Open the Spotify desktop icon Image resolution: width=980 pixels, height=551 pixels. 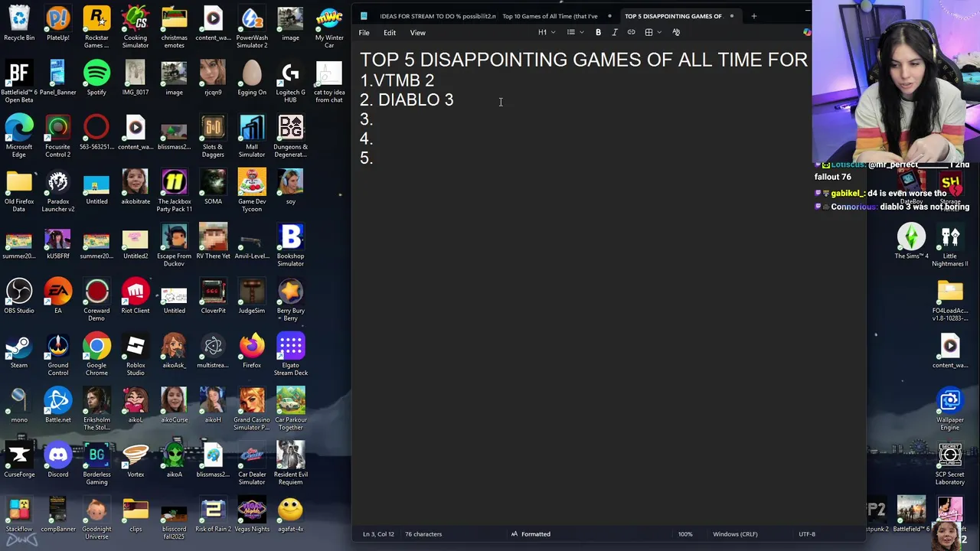click(96, 78)
